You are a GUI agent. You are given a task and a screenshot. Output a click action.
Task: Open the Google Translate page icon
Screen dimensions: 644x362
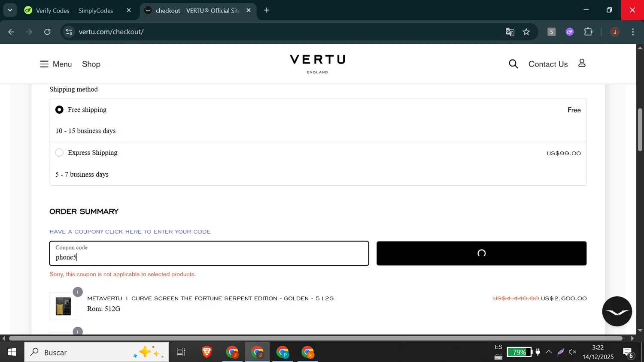(510, 32)
